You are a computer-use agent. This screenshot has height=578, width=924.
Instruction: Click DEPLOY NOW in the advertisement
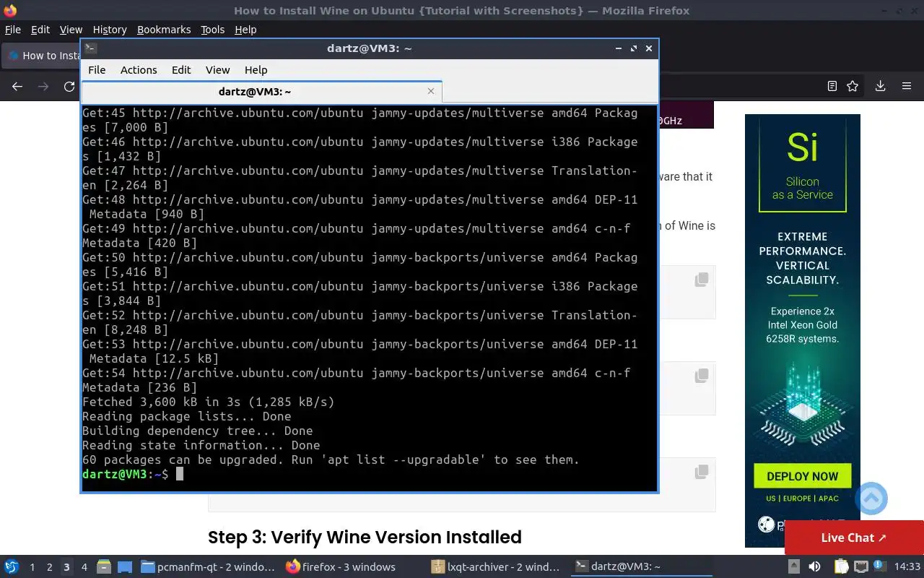[x=803, y=476]
